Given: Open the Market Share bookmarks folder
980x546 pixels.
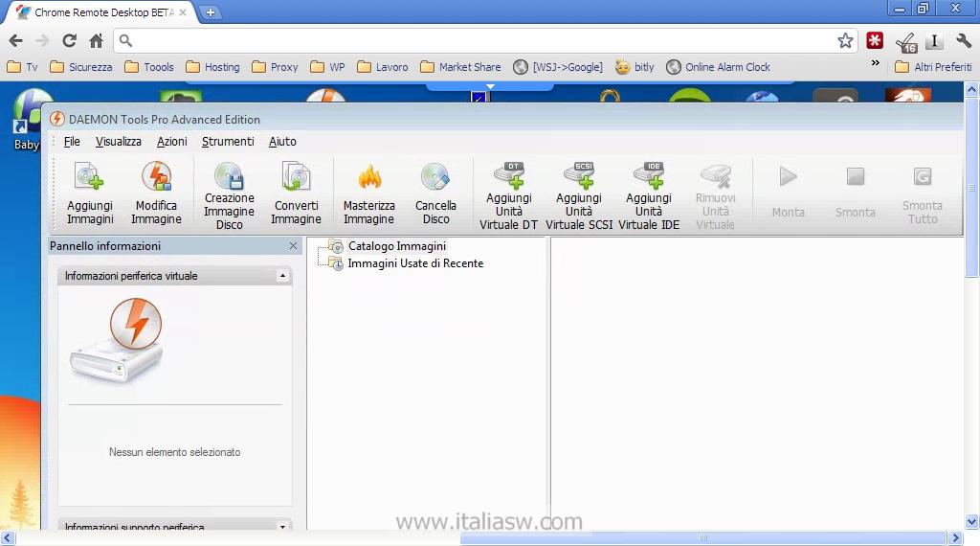Looking at the screenshot, I should 460,67.
